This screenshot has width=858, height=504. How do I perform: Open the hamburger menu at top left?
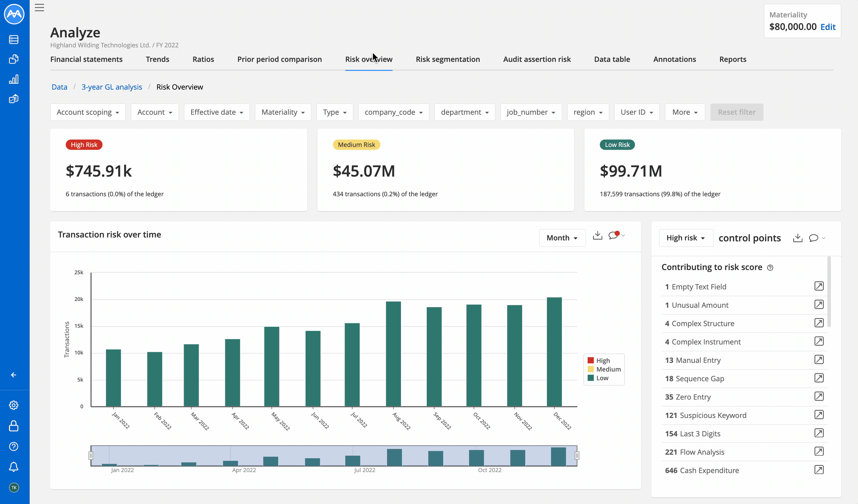click(39, 7)
